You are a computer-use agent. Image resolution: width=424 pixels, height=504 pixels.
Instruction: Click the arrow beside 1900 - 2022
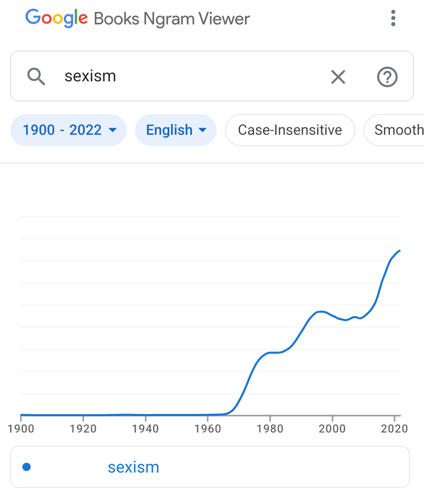tap(113, 130)
